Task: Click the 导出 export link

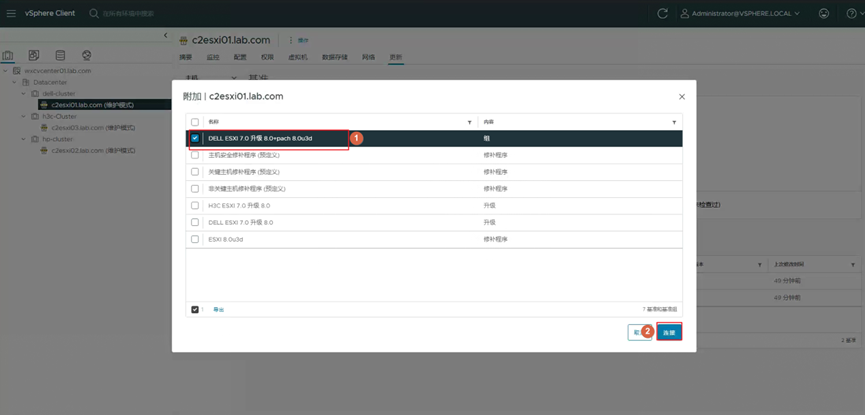Action: click(x=218, y=310)
